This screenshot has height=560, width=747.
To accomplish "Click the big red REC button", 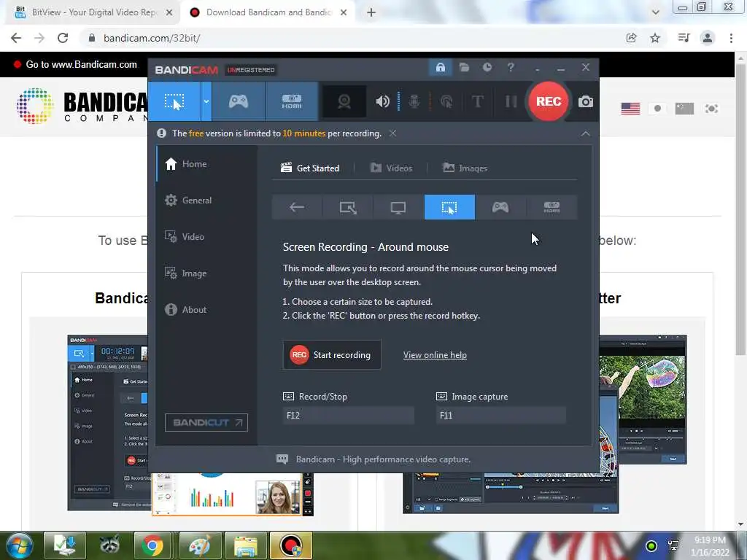I will coord(549,101).
